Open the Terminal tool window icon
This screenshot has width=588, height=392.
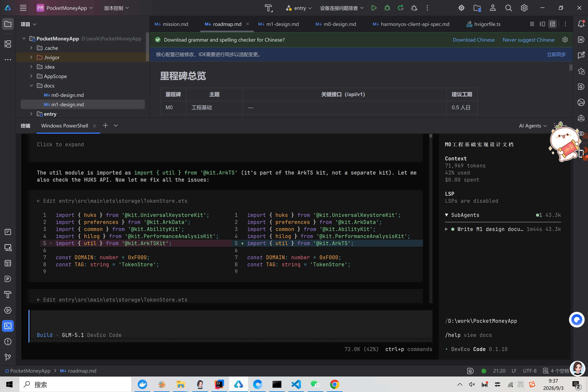coord(8,326)
